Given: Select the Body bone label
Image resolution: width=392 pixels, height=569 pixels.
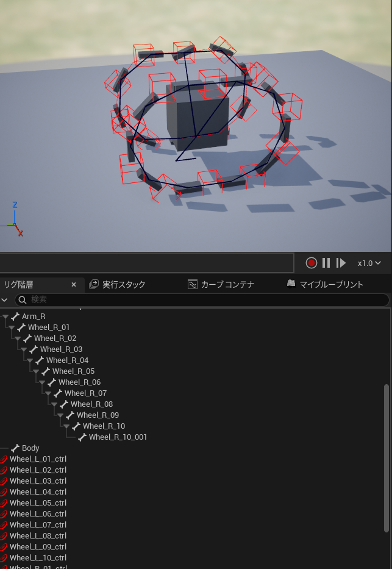Looking at the screenshot, I should (30, 448).
